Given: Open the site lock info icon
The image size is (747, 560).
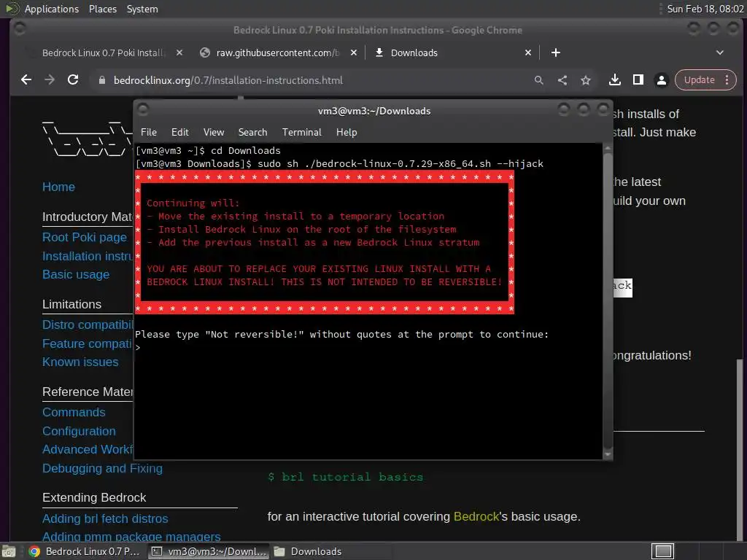Looking at the screenshot, I should (101, 80).
